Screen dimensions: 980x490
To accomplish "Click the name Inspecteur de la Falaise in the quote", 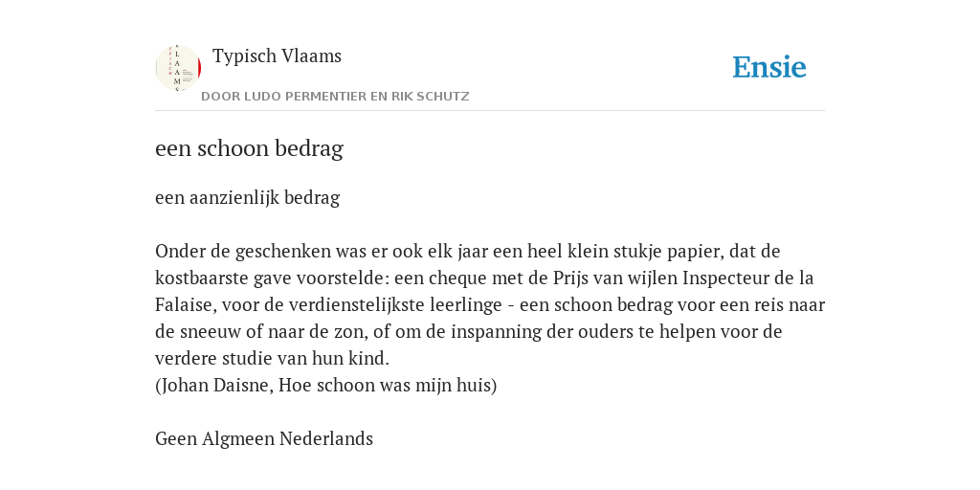I will [748, 278].
